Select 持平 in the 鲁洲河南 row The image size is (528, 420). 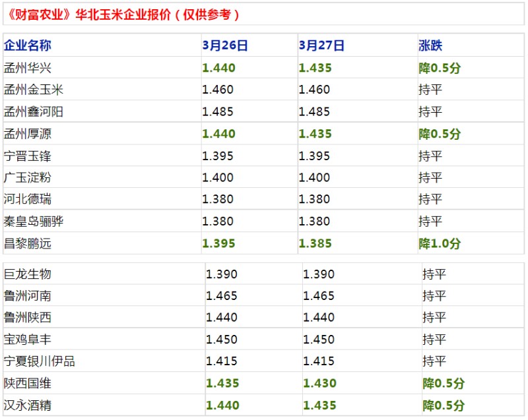coord(434,296)
